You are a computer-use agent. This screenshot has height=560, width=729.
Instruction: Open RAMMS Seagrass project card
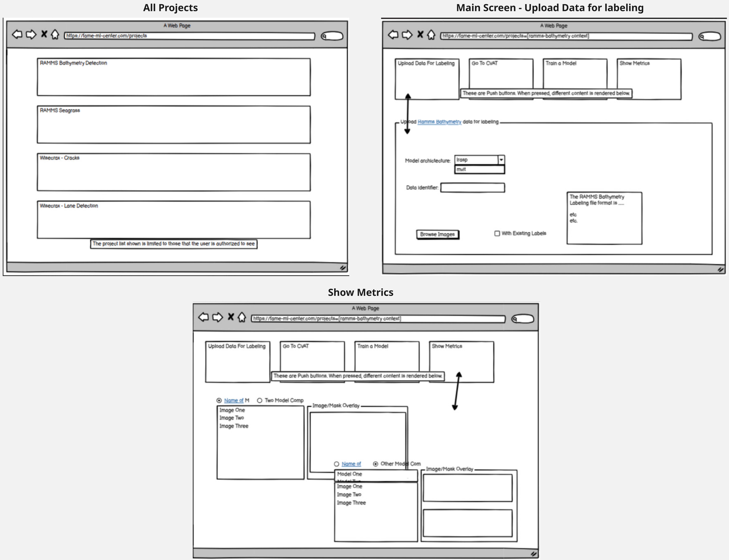pos(174,125)
